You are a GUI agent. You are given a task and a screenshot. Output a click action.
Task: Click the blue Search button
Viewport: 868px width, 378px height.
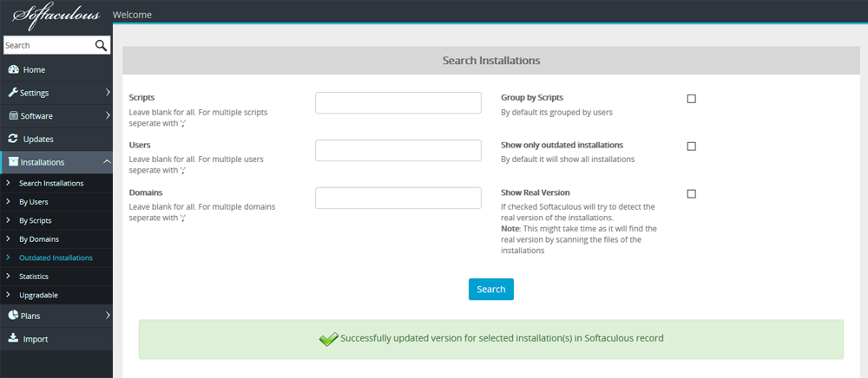[x=491, y=289]
